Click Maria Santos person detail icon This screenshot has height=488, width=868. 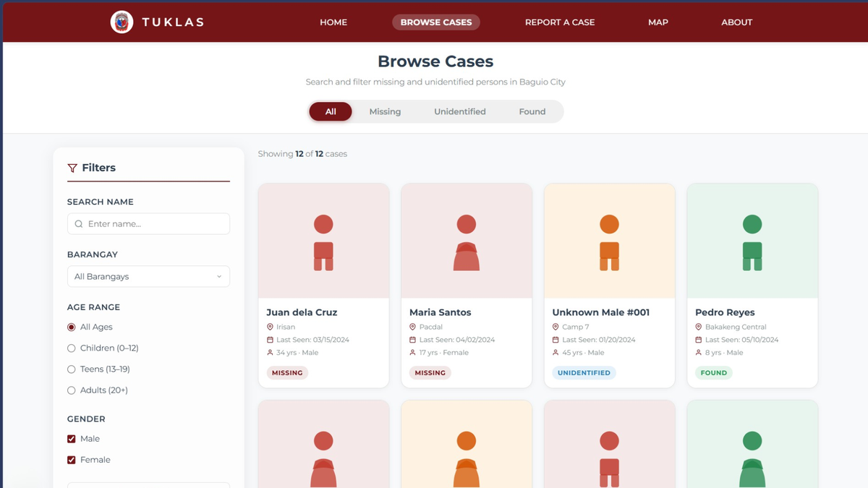[x=413, y=353]
